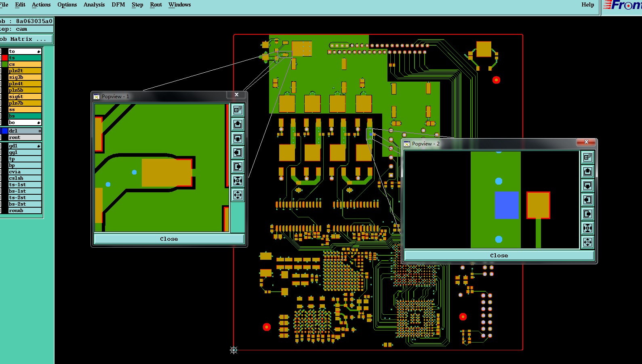The width and height of the screenshot is (642, 364).
Task: Open the Rout menu
Action: click(x=156, y=5)
